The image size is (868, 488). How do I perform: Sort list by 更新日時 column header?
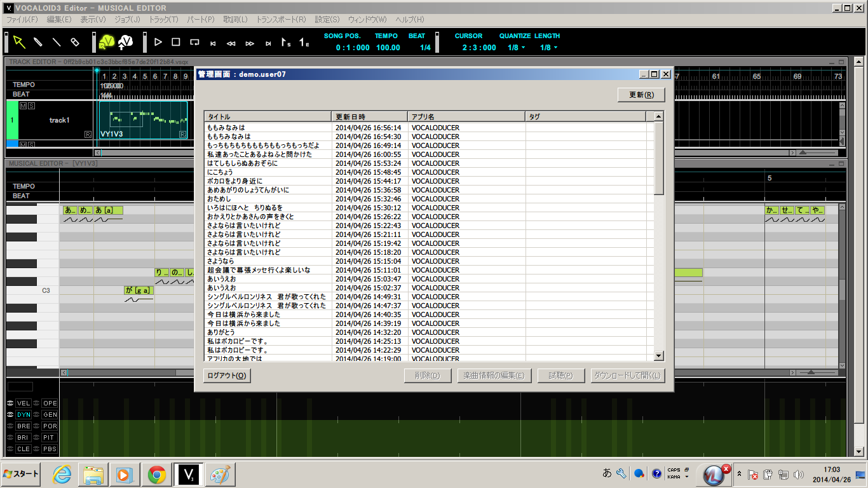click(369, 117)
